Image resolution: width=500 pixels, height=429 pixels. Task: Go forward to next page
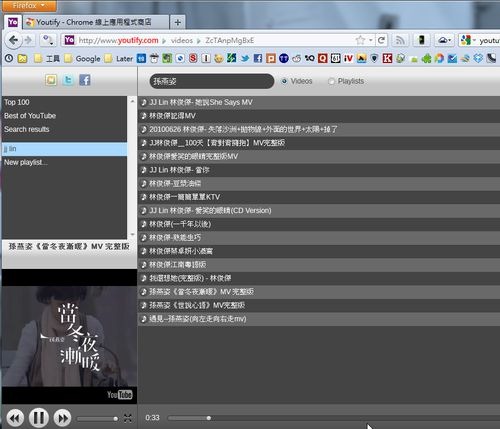pos(28,40)
